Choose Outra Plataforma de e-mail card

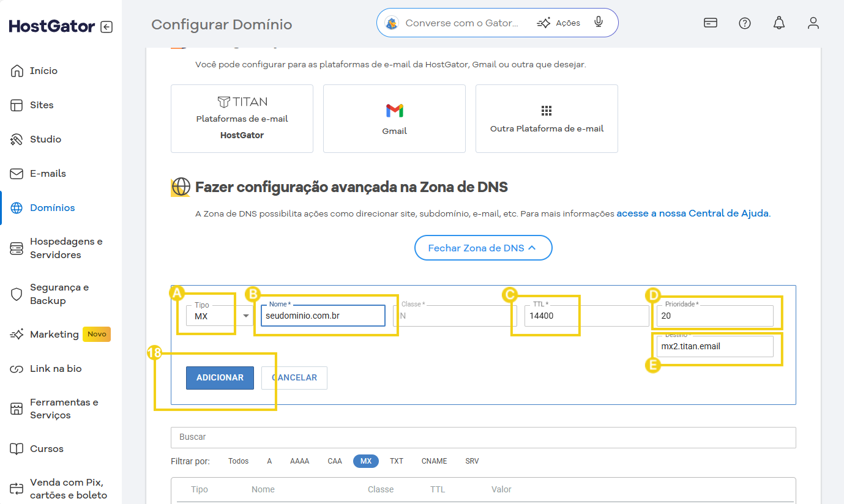547,119
